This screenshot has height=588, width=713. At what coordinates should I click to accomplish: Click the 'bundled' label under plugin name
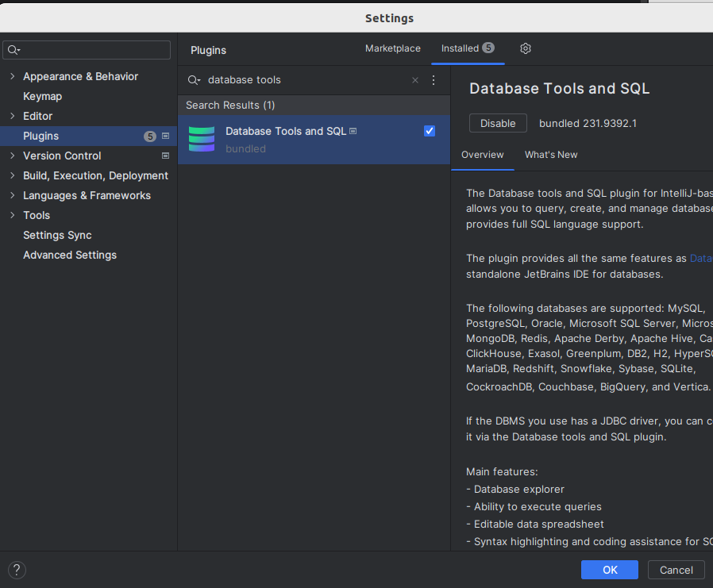click(x=245, y=148)
